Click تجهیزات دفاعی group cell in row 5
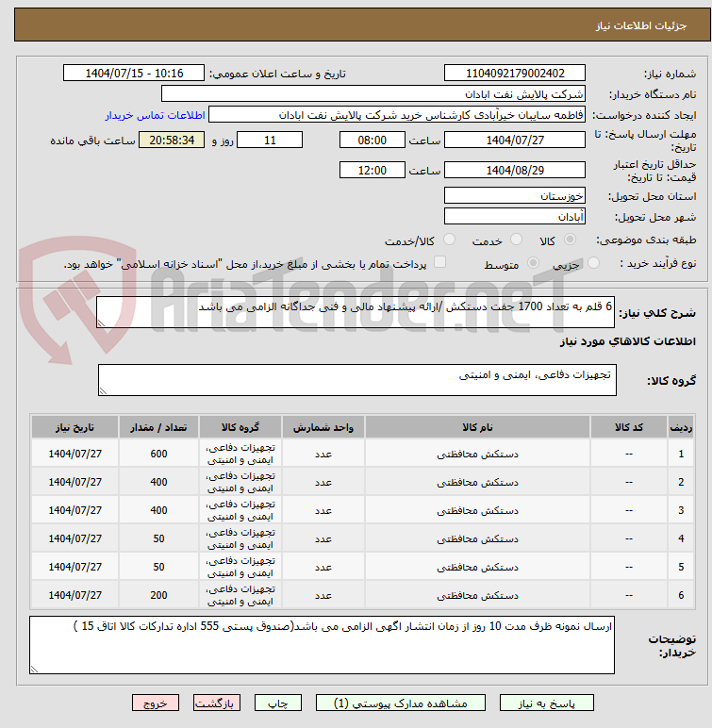Image resolution: width=712 pixels, height=728 pixels. [x=240, y=567]
